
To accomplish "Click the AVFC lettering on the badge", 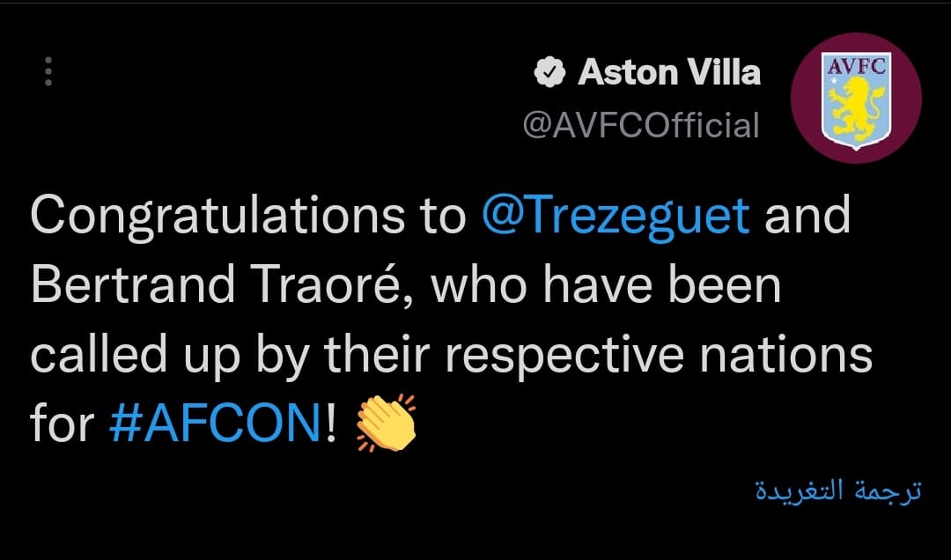I will (x=856, y=65).
